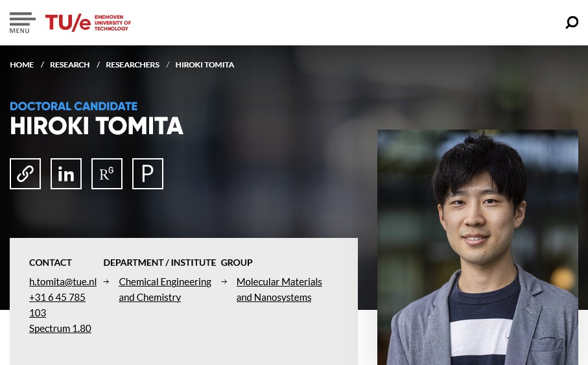Open Molecular Materials and Nanosystems group
Viewport: 588px width, 365px height.
(279, 289)
